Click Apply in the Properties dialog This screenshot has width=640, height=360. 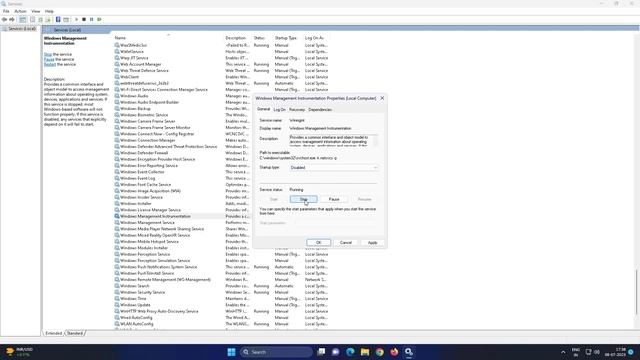point(373,242)
